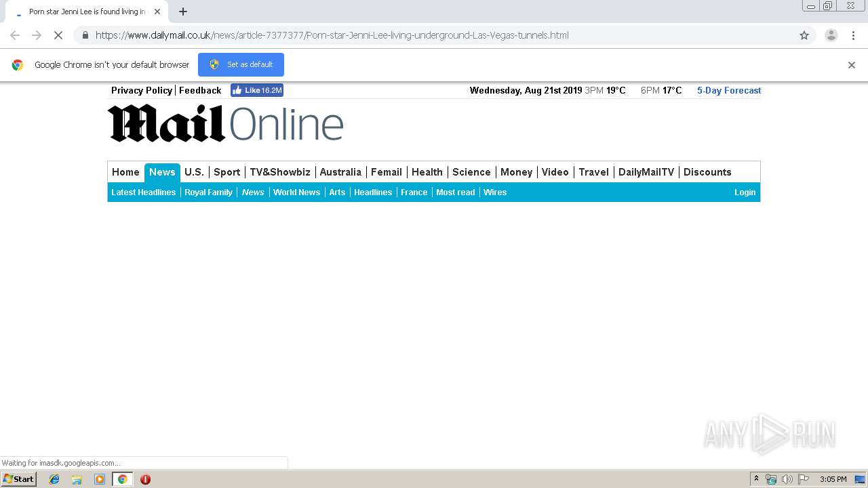Launch Internet Explorer from taskbar
Image resolution: width=868 pixels, height=488 pixels.
coord(54,479)
